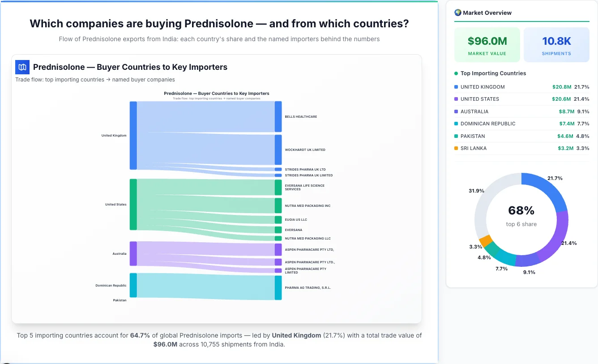Click the BELLS HEALTHCARE node label

click(x=300, y=116)
